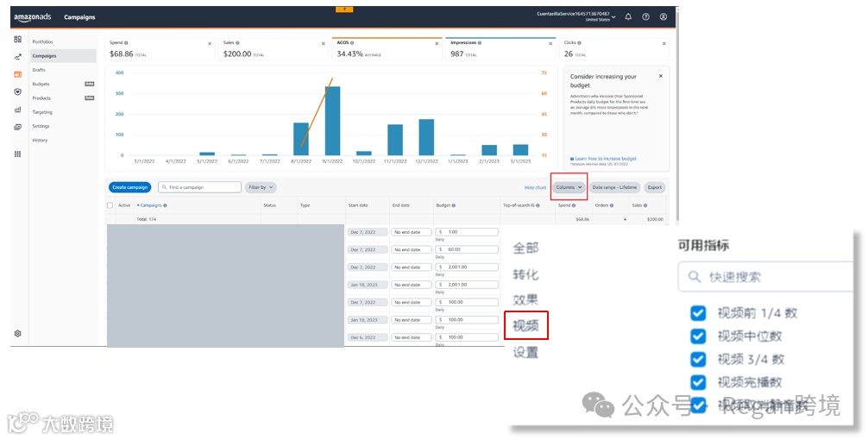Click the info icon next to Clicks metric card
The image size is (868, 440).
pyautogui.click(x=580, y=42)
